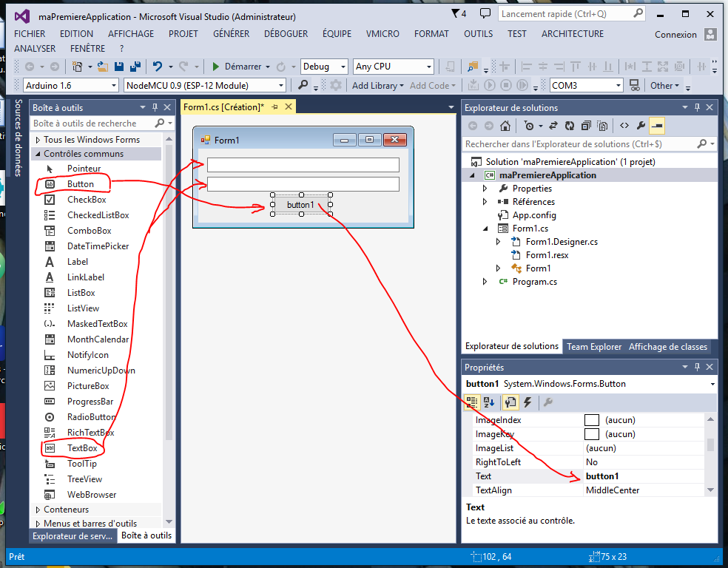The height and width of the screenshot is (568, 728).
Task: Pick the ComboBox toolbox item
Action: click(x=89, y=231)
